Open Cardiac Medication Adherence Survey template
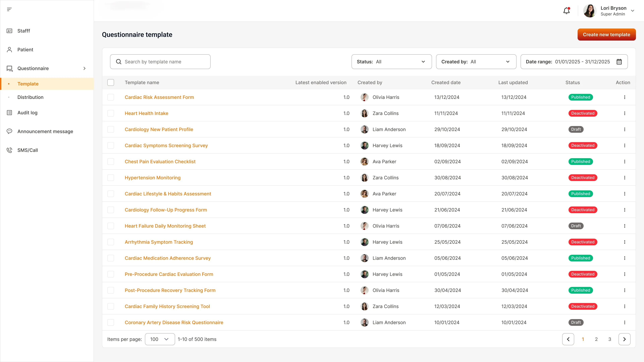644x362 pixels. pos(168,258)
